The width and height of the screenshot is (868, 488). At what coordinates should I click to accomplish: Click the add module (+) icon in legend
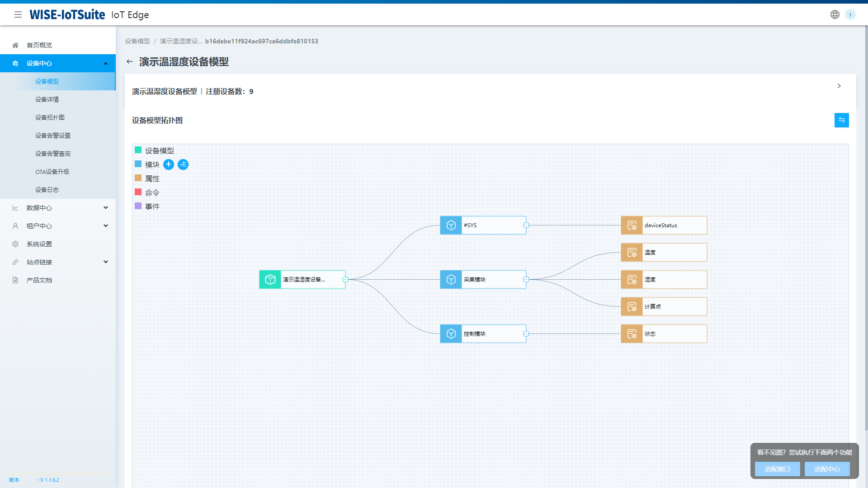pos(169,164)
